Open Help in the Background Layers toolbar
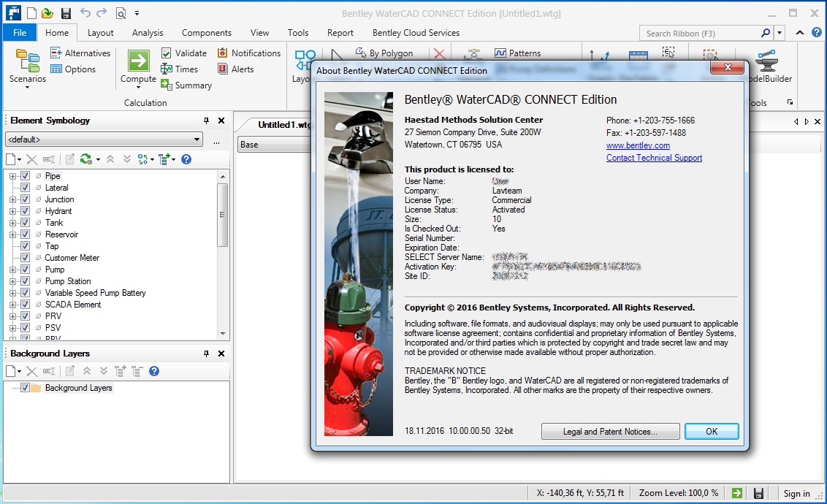 point(154,371)
